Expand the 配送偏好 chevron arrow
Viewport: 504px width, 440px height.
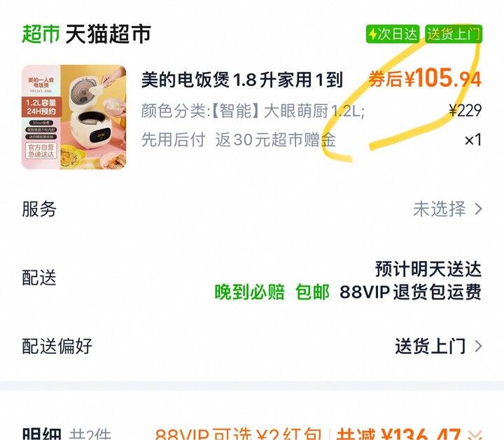click(478, 346)
